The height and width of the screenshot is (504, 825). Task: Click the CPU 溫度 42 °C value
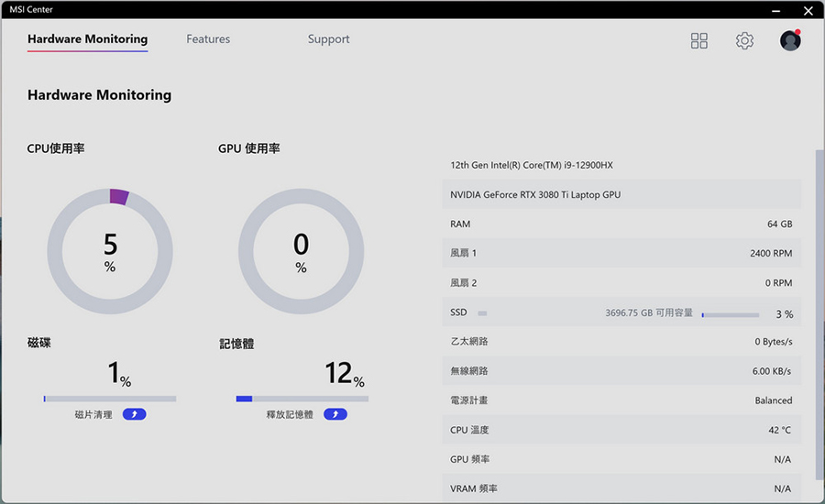(779, 431)
